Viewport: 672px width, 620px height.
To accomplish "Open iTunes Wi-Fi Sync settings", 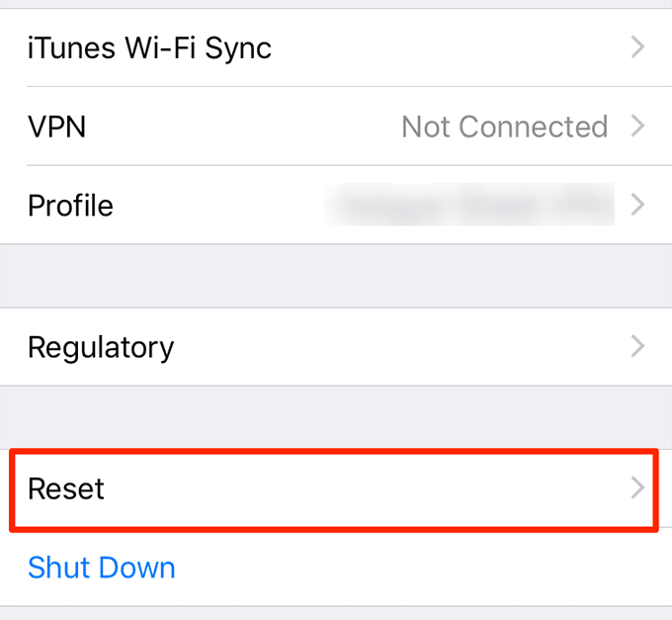I will point(336,47).
